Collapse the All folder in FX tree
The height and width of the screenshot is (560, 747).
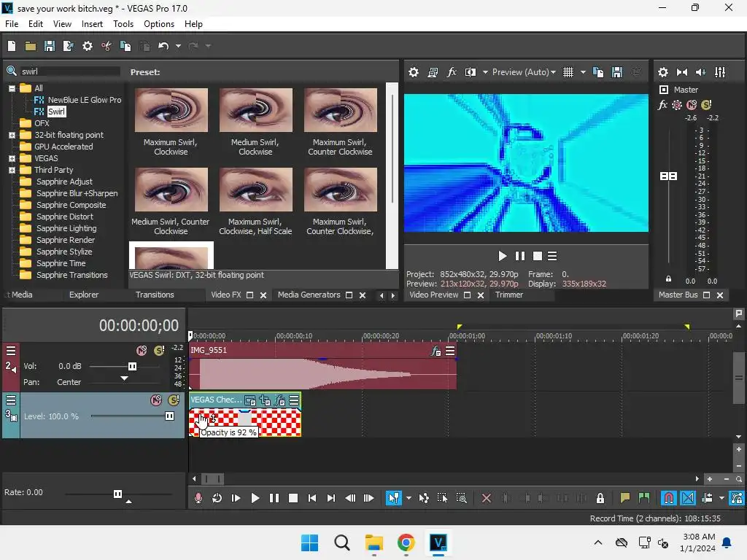(x=12, y=88)
